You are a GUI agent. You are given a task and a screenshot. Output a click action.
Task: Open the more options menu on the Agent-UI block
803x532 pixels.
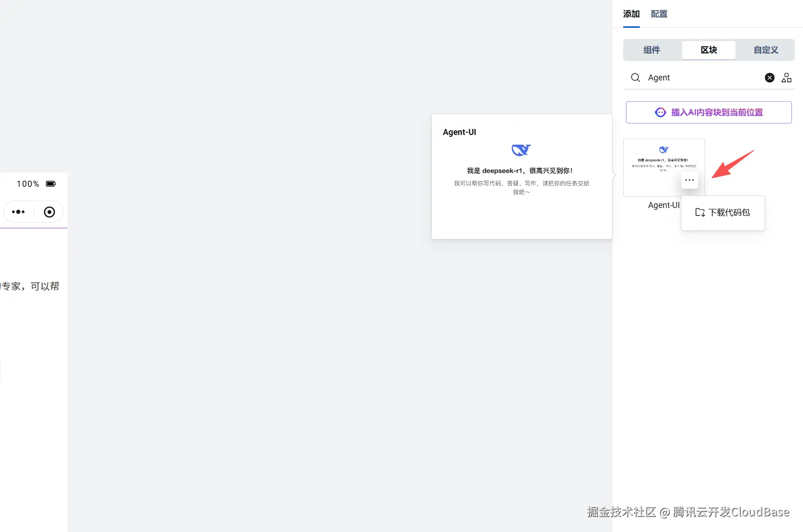[689, 180]
